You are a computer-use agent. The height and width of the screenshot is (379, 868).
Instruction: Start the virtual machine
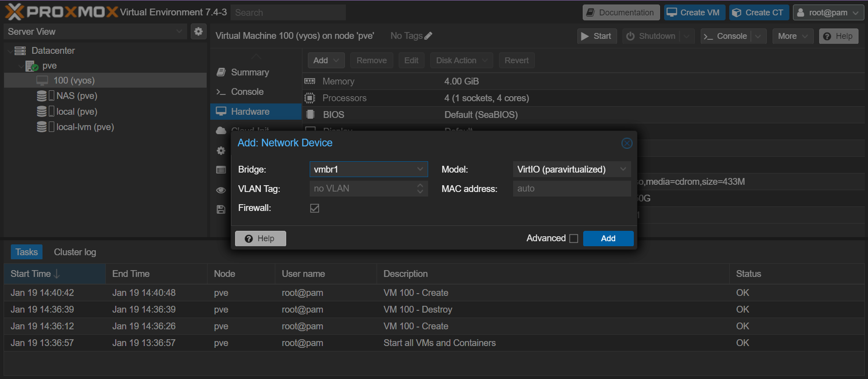pos(597,36)
